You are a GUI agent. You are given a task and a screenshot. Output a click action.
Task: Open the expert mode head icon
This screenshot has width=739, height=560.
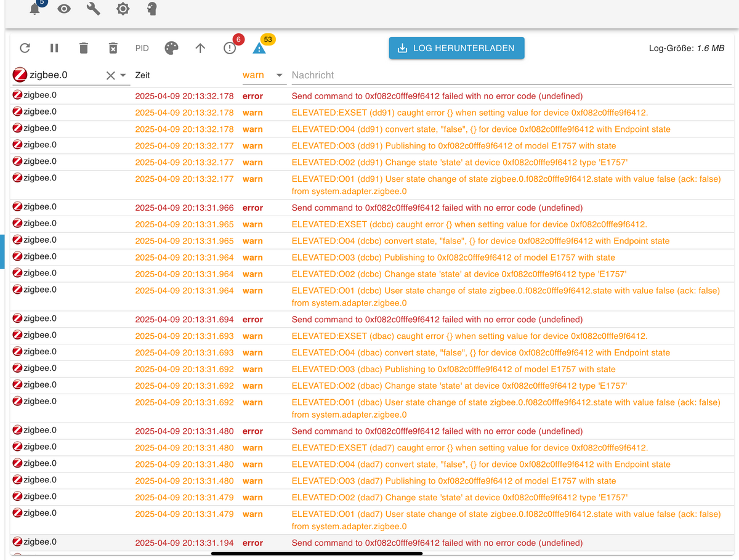pyautogui.click(x=153, y=9)
